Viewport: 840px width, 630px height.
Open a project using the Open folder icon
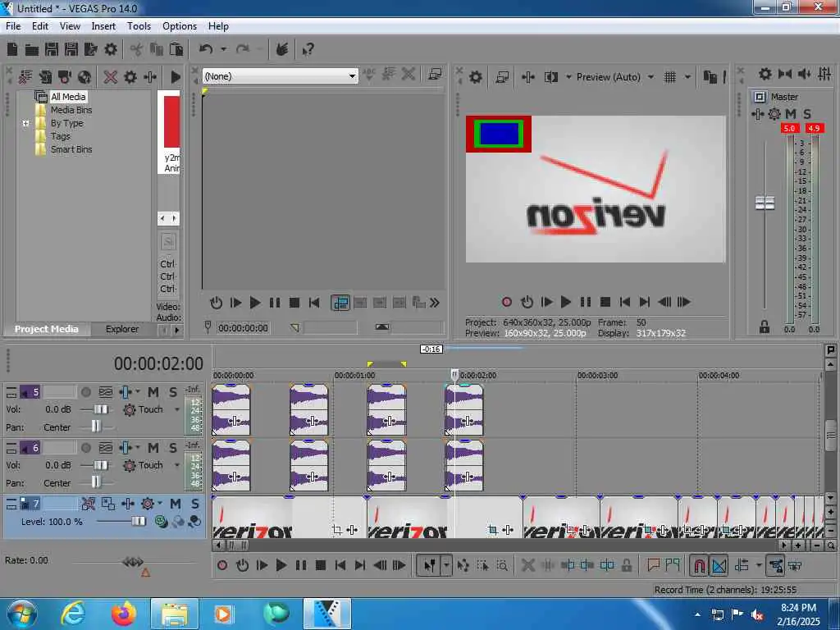tap(32, 50)
